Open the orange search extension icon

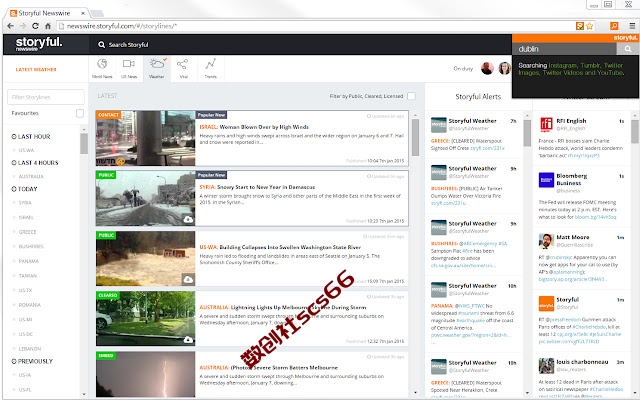tap(614, 26)
